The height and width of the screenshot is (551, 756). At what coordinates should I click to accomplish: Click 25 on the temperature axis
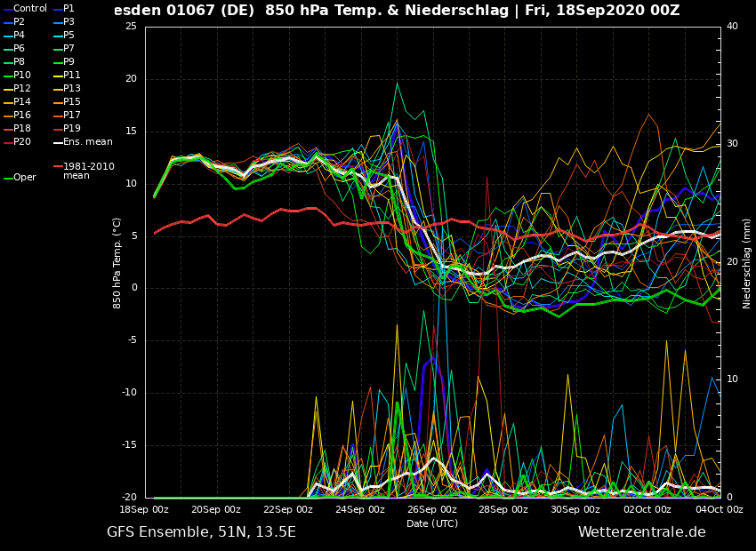[131, 26]
